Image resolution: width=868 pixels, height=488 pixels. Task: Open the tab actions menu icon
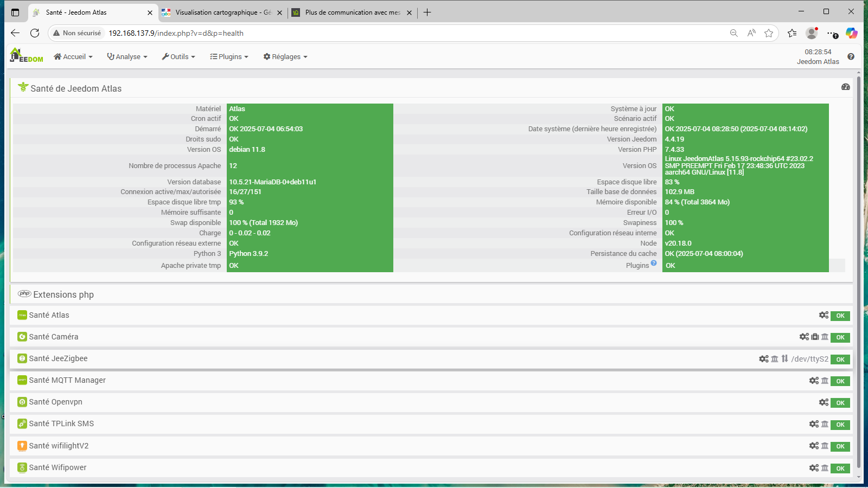(x=15, y=12)
